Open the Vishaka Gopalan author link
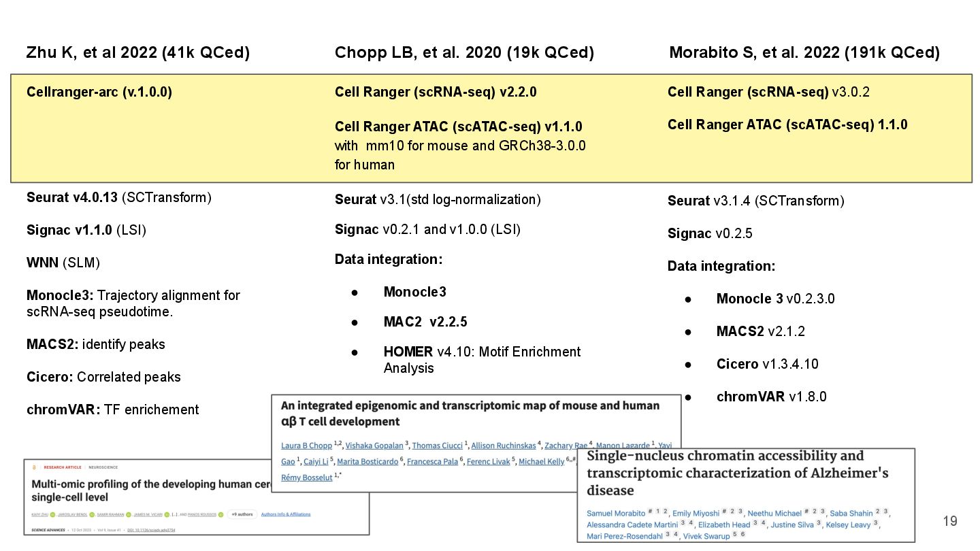The width and height of the screenshot is (980, 551). [x=374, y=446]
